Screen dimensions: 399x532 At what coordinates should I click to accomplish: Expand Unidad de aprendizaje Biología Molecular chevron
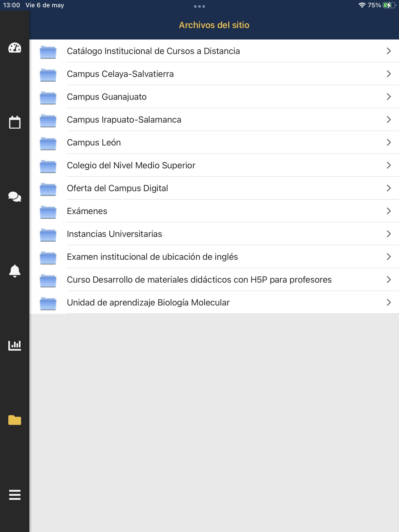389,302
